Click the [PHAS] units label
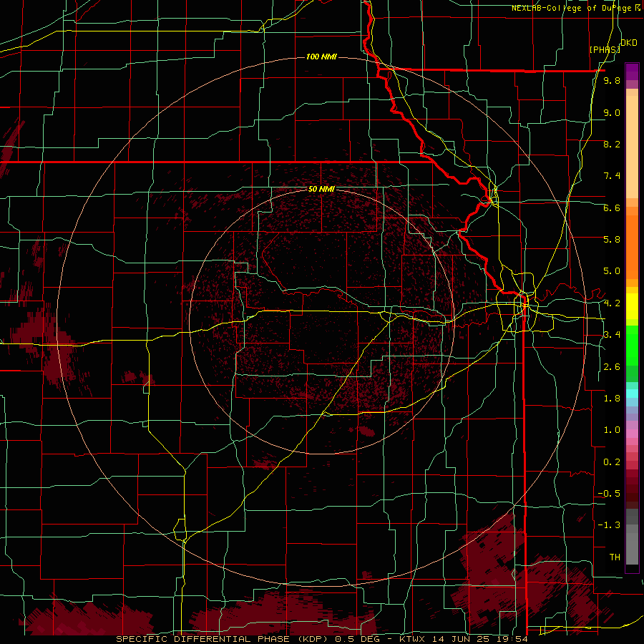This screenshot has width=644, height=644. point(605,49)
